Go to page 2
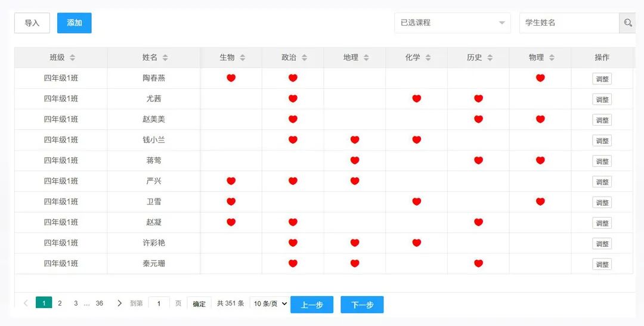The image size is (644, 326). 60,303
